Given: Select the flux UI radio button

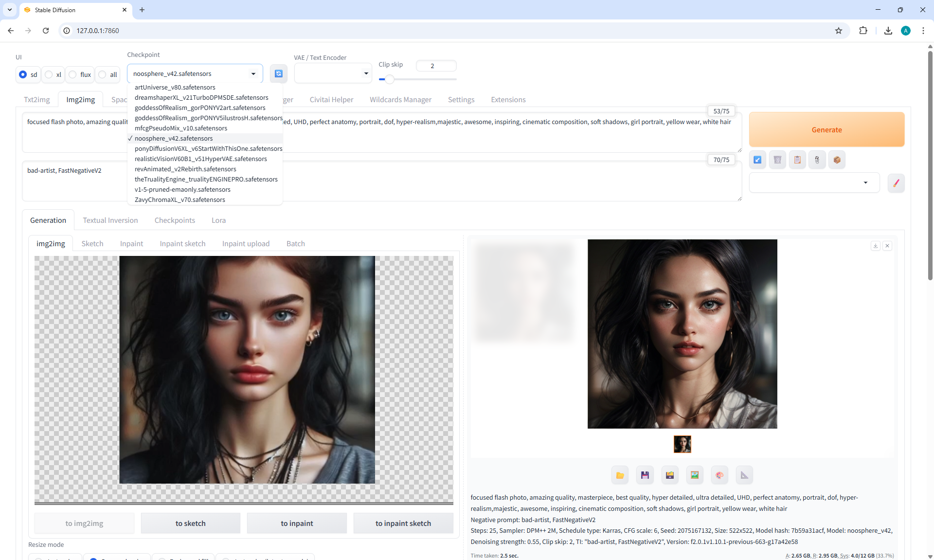Looking at the screenshot, I should tap(73, 74).
